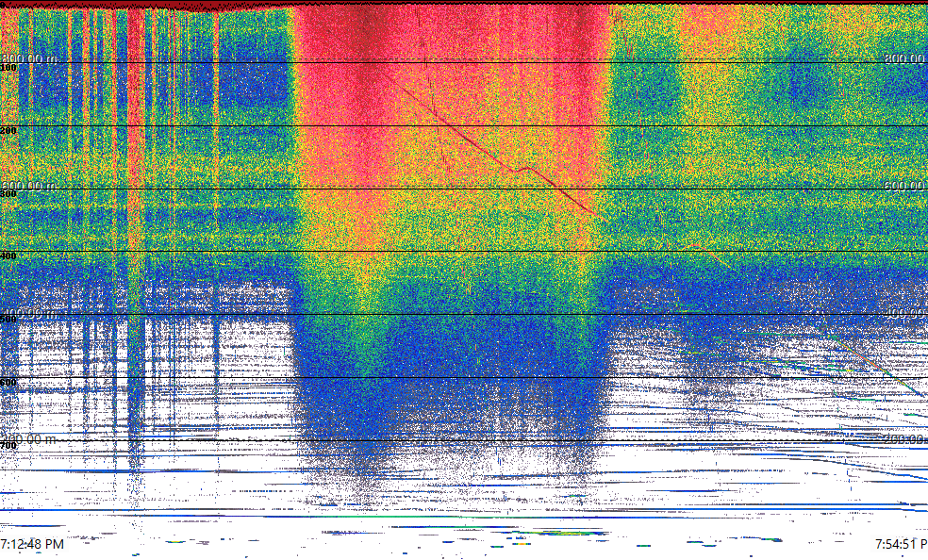Click the left '200.00 m' depth label

click(28, 438)
